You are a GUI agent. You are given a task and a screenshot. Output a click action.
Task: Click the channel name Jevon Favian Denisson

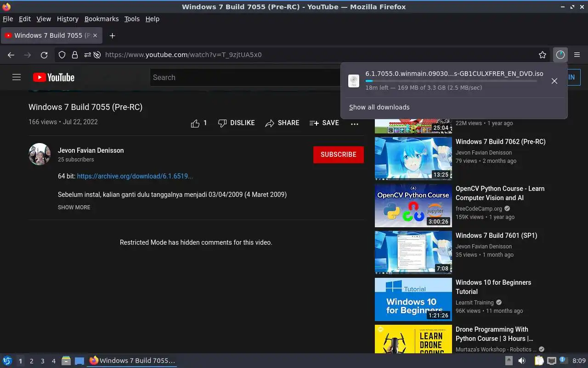90,150
